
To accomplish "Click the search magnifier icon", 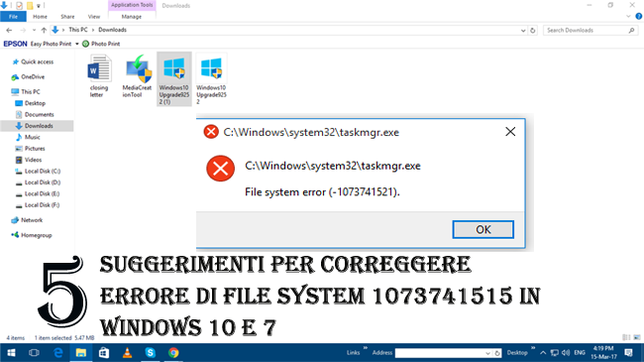I will pos(631,30).
